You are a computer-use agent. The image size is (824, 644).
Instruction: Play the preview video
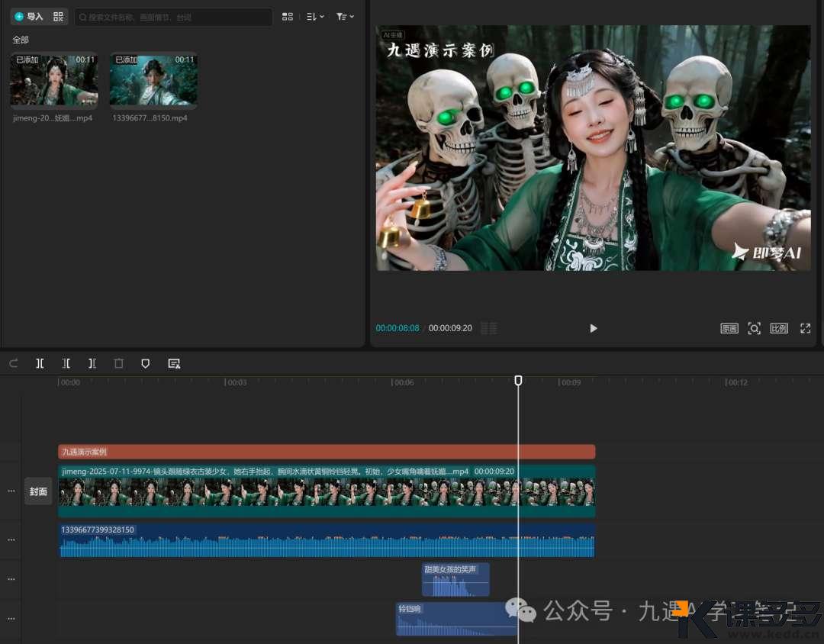(594, 329)
